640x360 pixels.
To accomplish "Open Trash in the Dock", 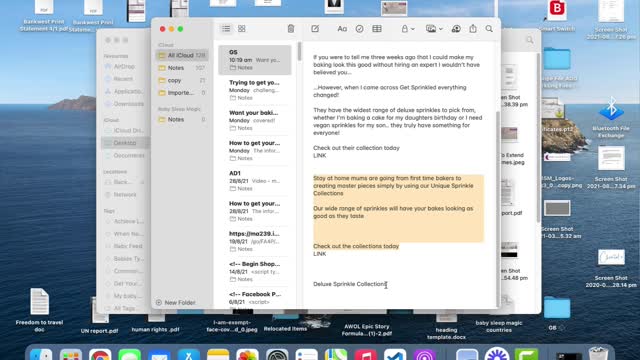I will point(598,353).
